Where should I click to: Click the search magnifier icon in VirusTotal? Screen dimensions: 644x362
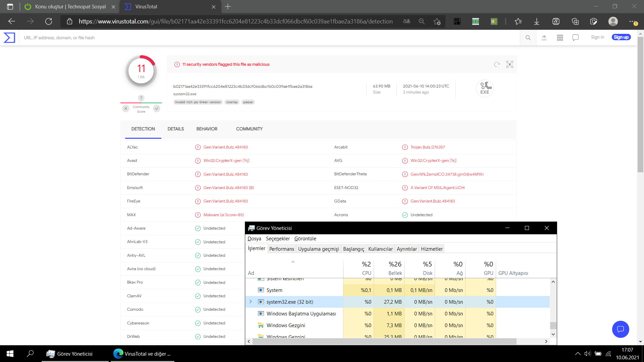[x=528, y=38]
